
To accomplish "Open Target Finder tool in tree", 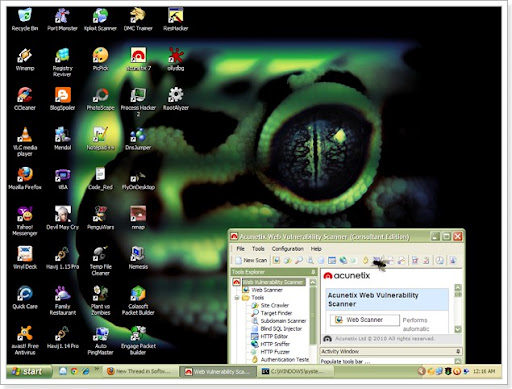I will pyautogui.click(x=276, y=313).
